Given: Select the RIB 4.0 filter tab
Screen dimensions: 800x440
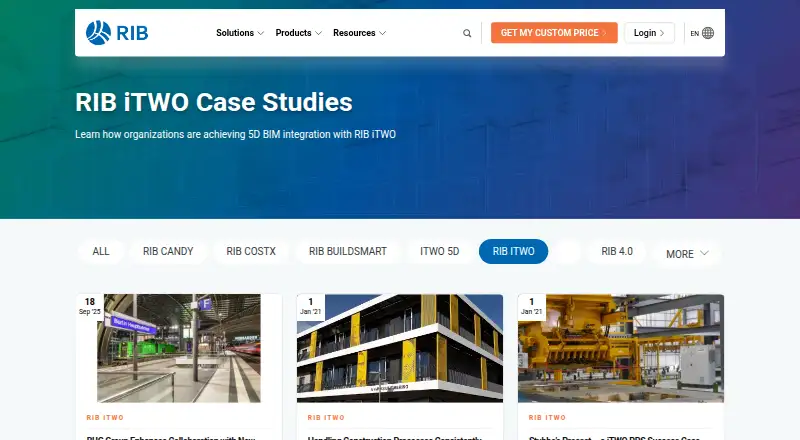Looking at the screenshot, I should coord(616,251).
